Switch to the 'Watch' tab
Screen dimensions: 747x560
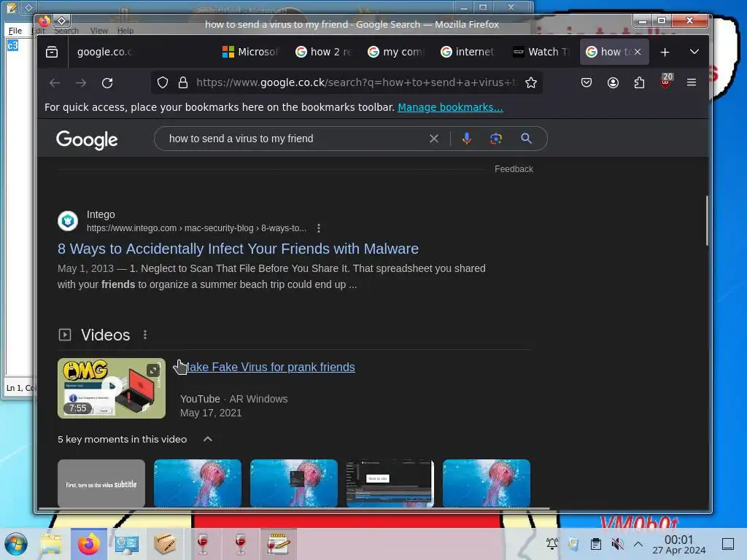click(x=541, y=52)
